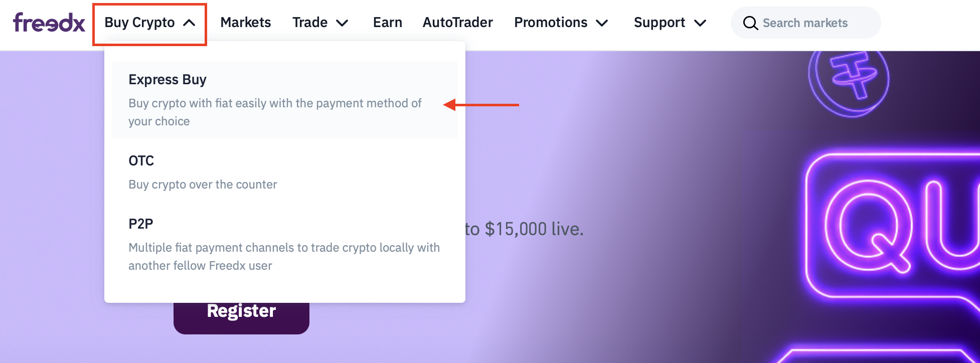Open the Markets page
Image resolution: width=980 pixels, height=363 pixels.
pyautogui.click(x=245, y=23)
